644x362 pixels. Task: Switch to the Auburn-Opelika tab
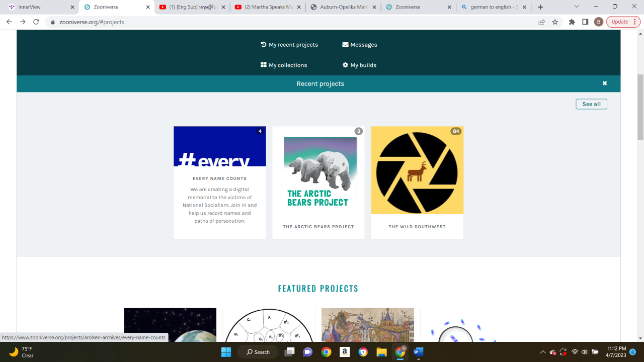point(344,7)
